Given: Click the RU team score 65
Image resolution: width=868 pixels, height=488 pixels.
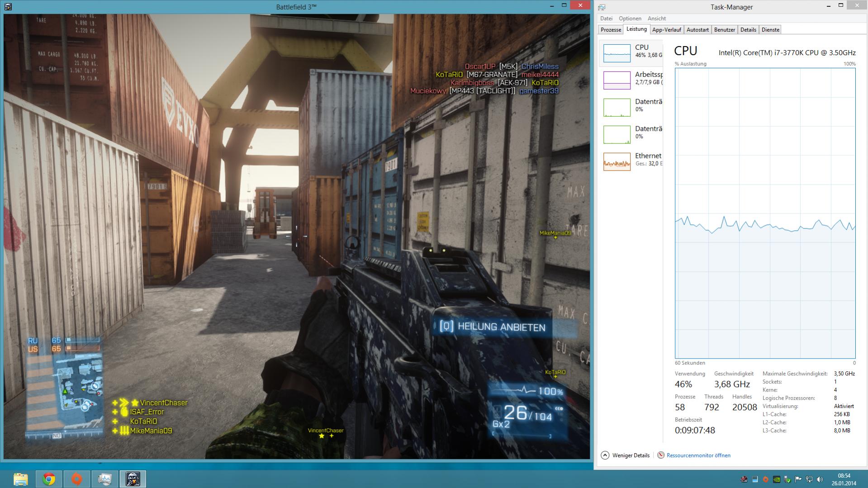Looking at the screenshot, I should click(56, 340).
